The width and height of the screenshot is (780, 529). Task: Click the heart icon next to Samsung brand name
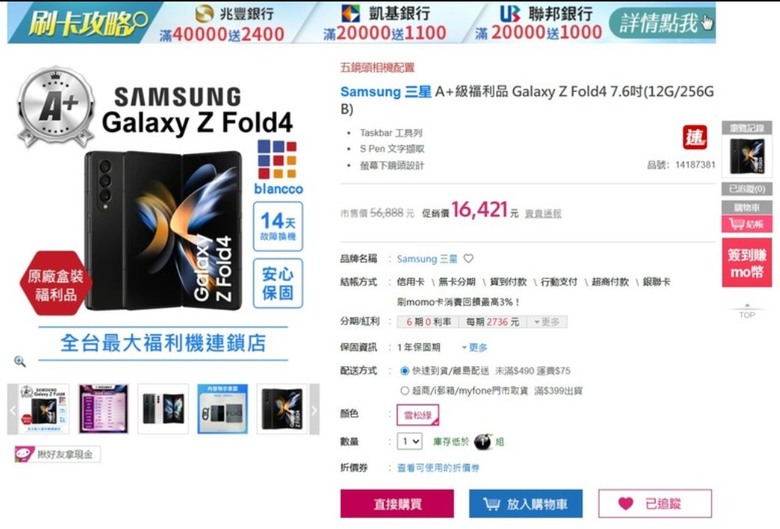click(468, 259)
